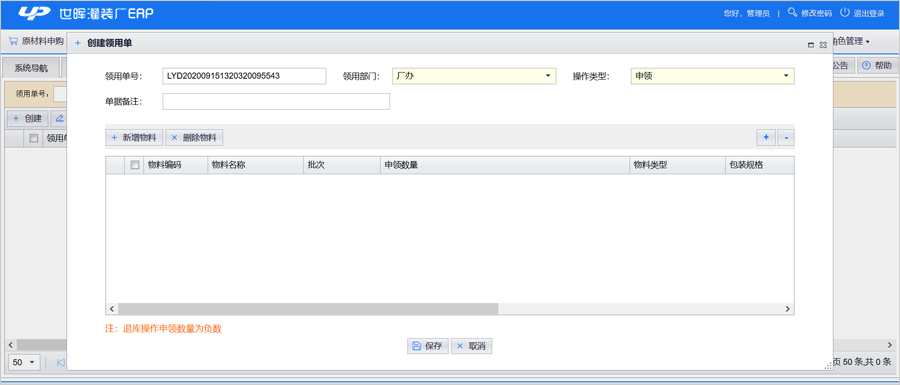Click the power icon to log out
This screenshot has width=900, height=385.
pyautogui.click(x=844, y=12)
